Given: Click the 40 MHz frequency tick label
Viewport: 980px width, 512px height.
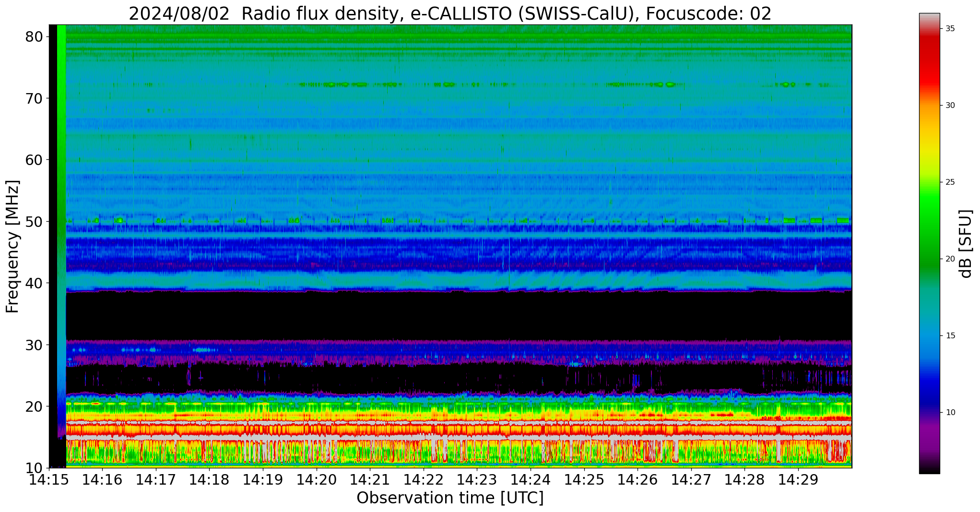Looking at the screenshot, I should click(34, 283).
